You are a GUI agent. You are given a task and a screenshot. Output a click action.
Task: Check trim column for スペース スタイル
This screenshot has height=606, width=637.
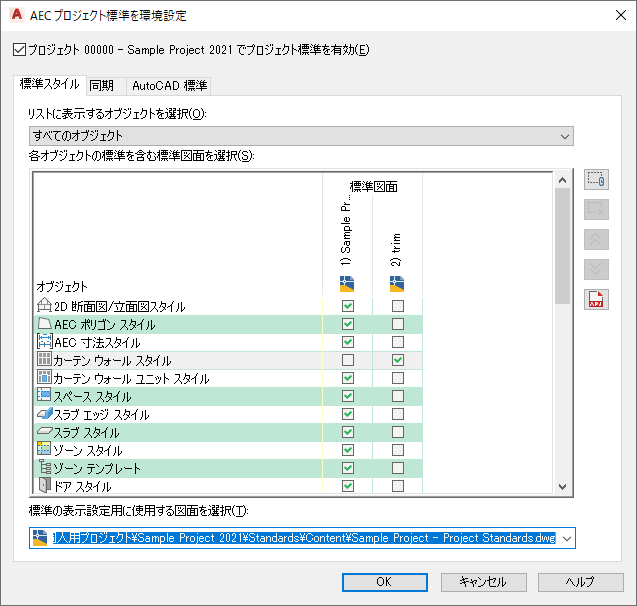tap(398, 396)
